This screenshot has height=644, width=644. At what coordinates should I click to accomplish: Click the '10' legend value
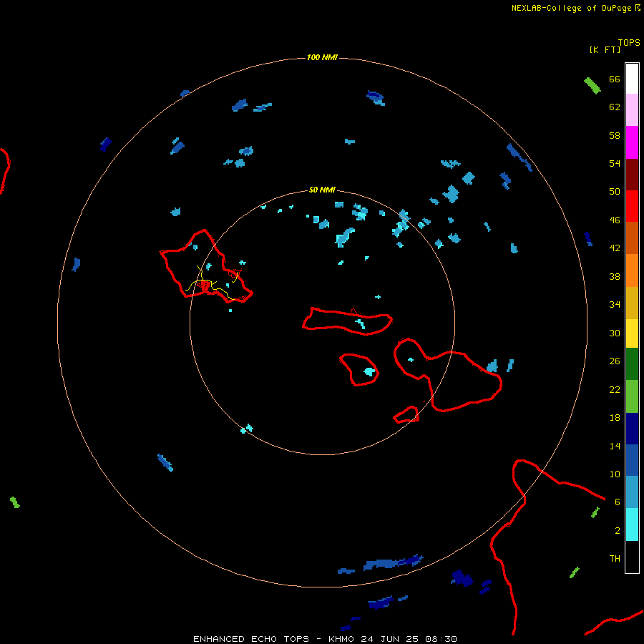(615, 474)
